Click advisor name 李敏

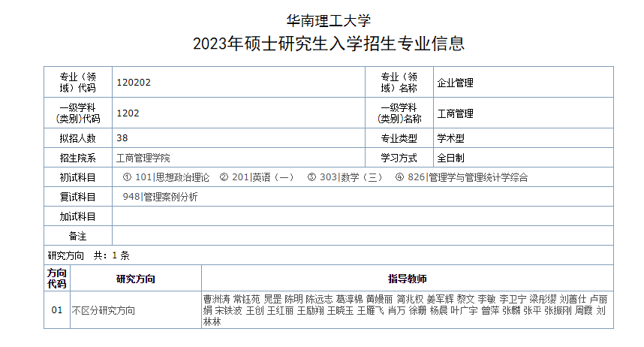click(486, 299)
